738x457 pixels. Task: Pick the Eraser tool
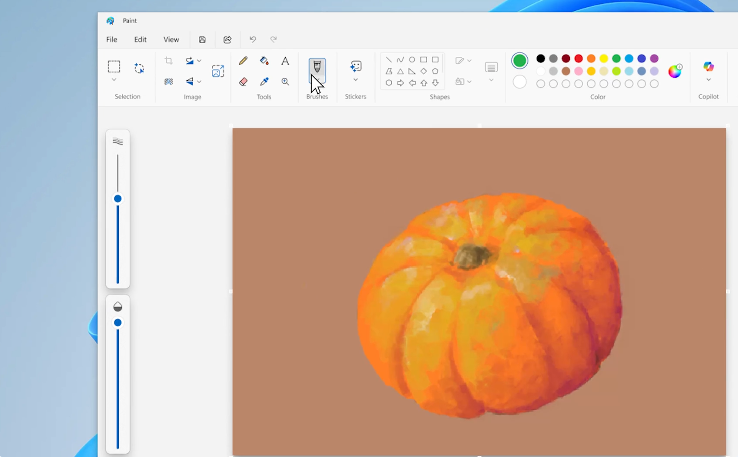click(243, 82)
